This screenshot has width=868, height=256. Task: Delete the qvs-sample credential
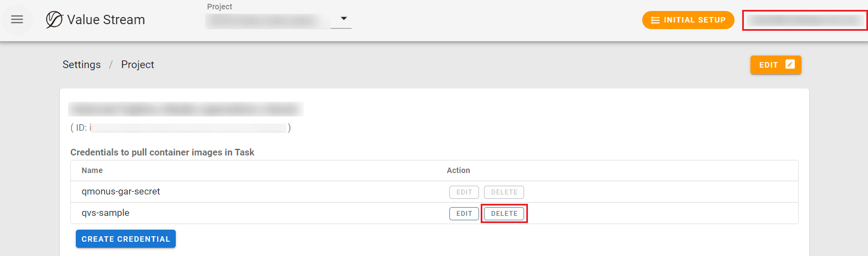504,214
